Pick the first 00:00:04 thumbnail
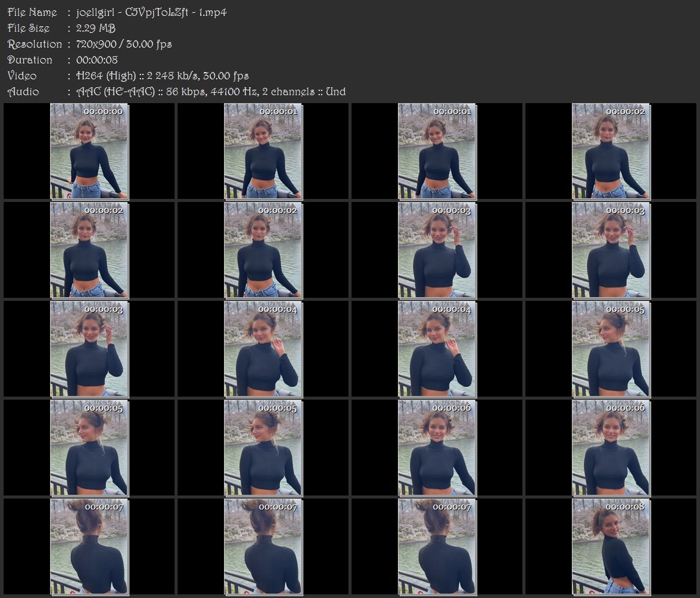The width and height of the screenshot is (700, 598). [x=263, y=349]
